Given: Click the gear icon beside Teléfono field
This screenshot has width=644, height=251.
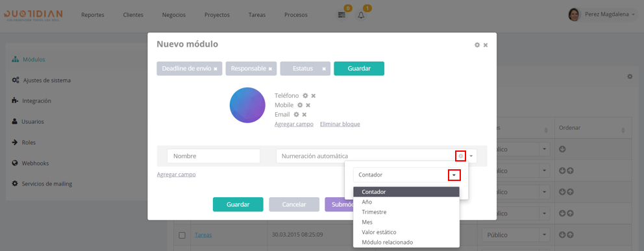Looking at the screenshot, I should pos(305,95).
